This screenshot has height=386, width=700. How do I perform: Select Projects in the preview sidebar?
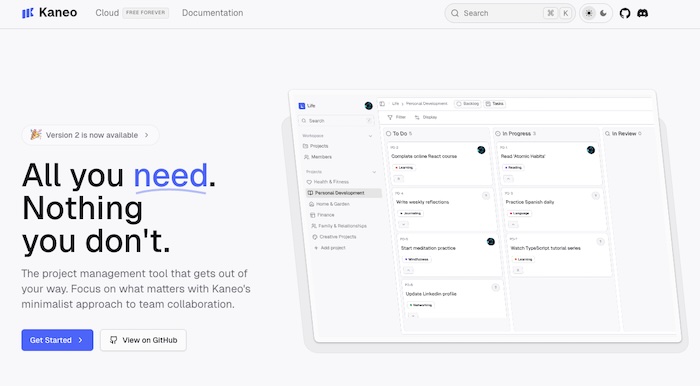(x=316, y=146)
